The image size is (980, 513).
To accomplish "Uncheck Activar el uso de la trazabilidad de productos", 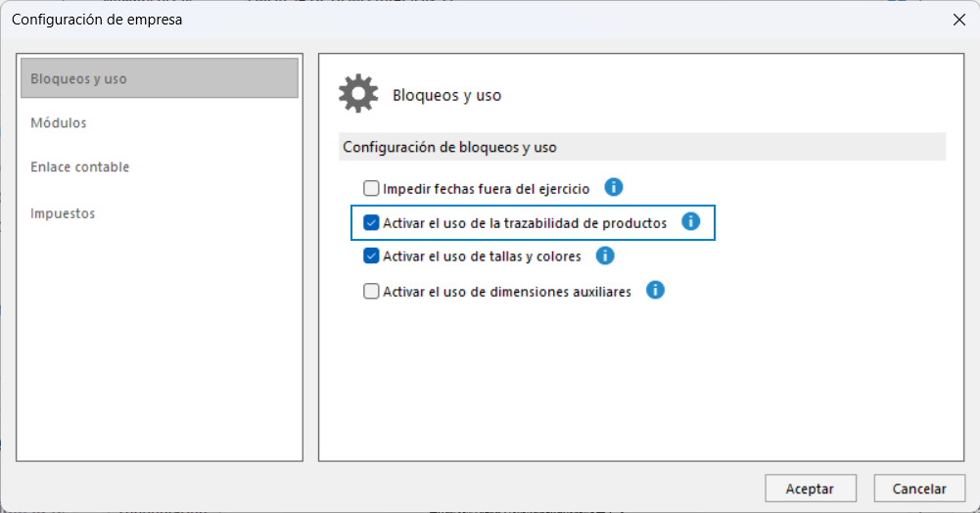I will pos(371,222).
